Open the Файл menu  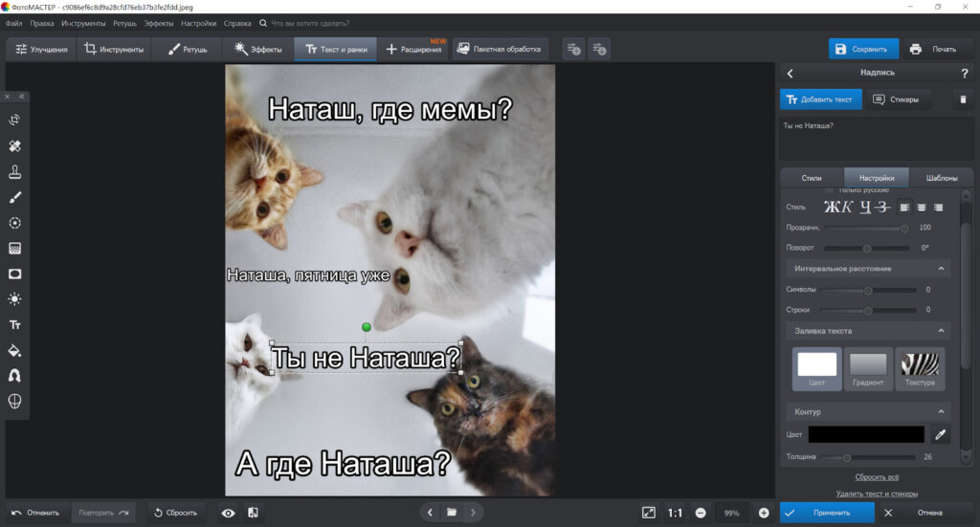(13, 24)
